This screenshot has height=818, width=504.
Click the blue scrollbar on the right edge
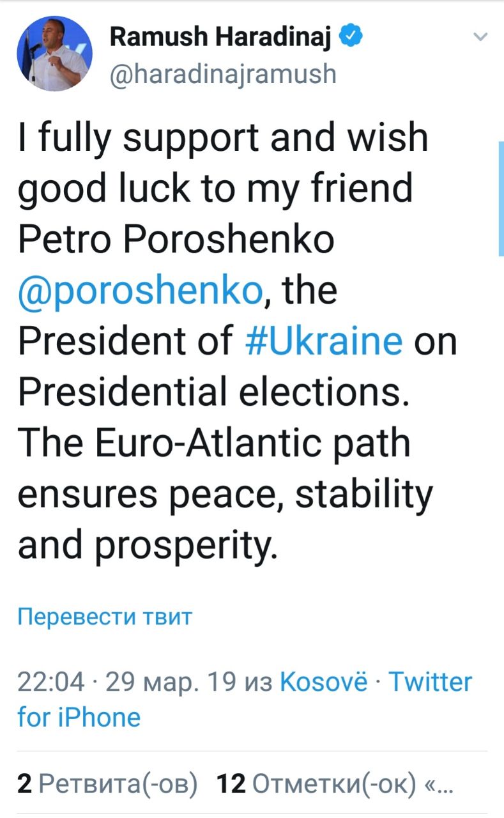pyautogui.click(x=500, y=198)
